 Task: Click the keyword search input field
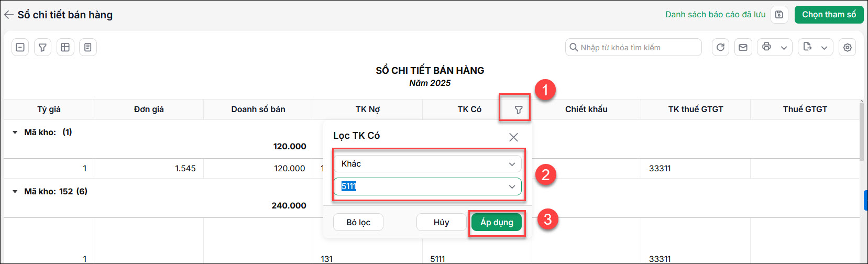pos(634,47)
